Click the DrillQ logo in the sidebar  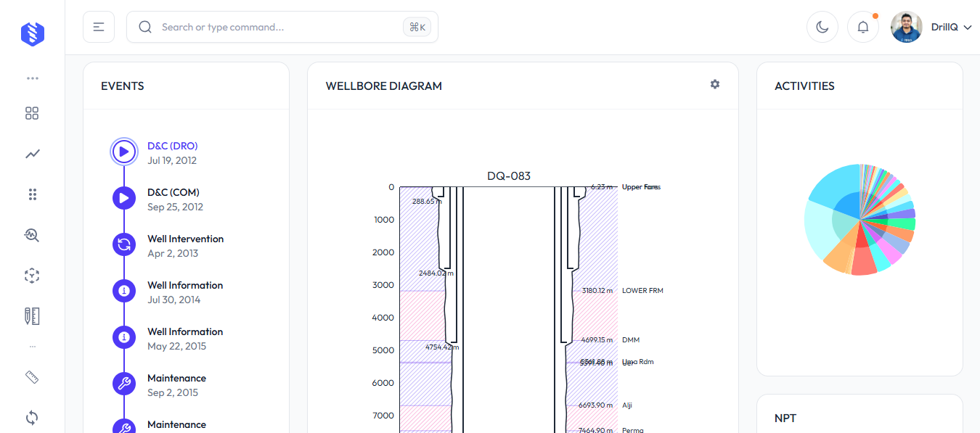[32, 33]
